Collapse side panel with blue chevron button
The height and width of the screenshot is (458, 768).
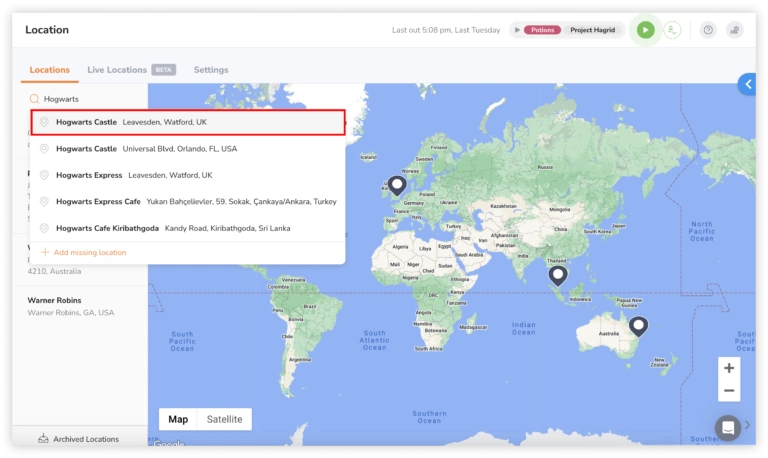[x=747, y=84]
